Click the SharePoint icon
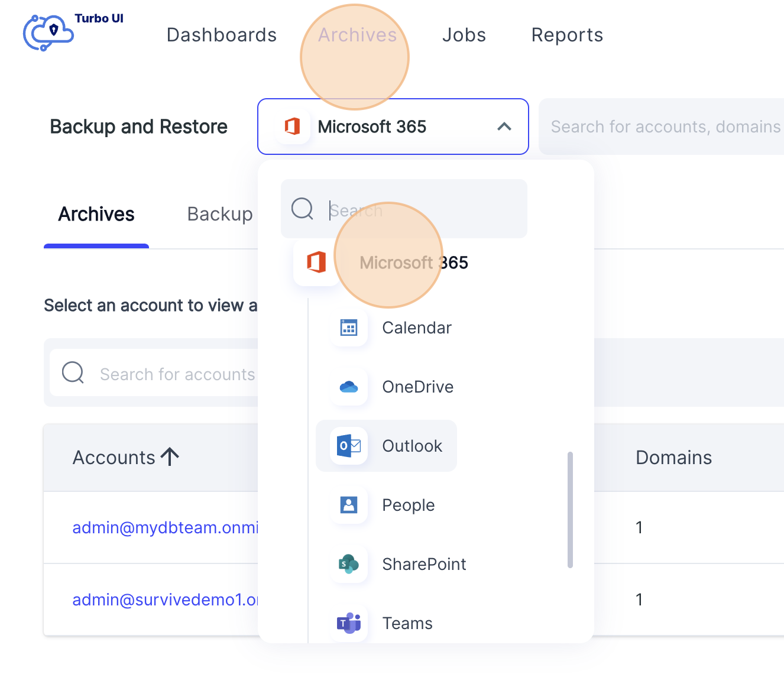The height and width of the screenshot is (674, 784). coord(348,564)
